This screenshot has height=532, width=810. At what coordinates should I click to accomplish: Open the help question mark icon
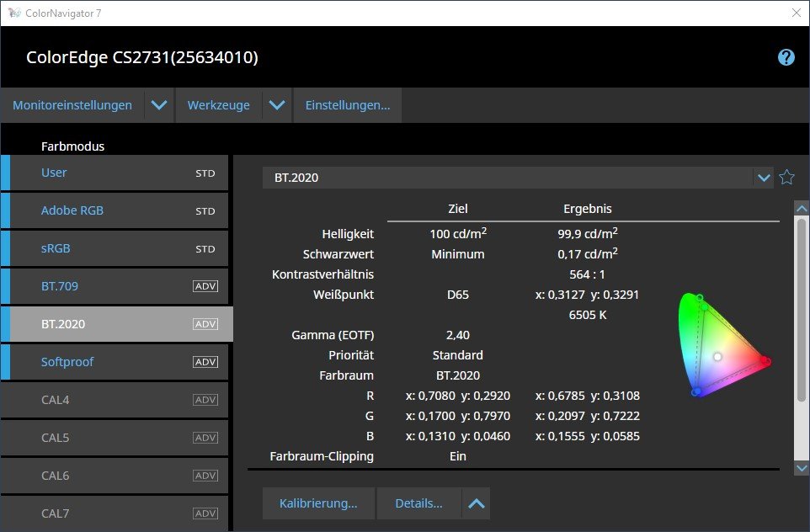click(x=786, y=57)
